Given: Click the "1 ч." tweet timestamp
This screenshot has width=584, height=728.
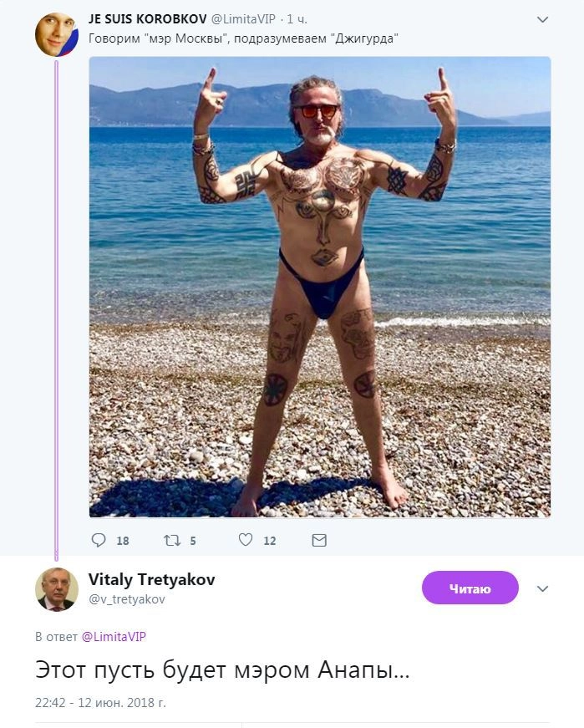Looking at the screenshot, I should [x=297, y=18].
